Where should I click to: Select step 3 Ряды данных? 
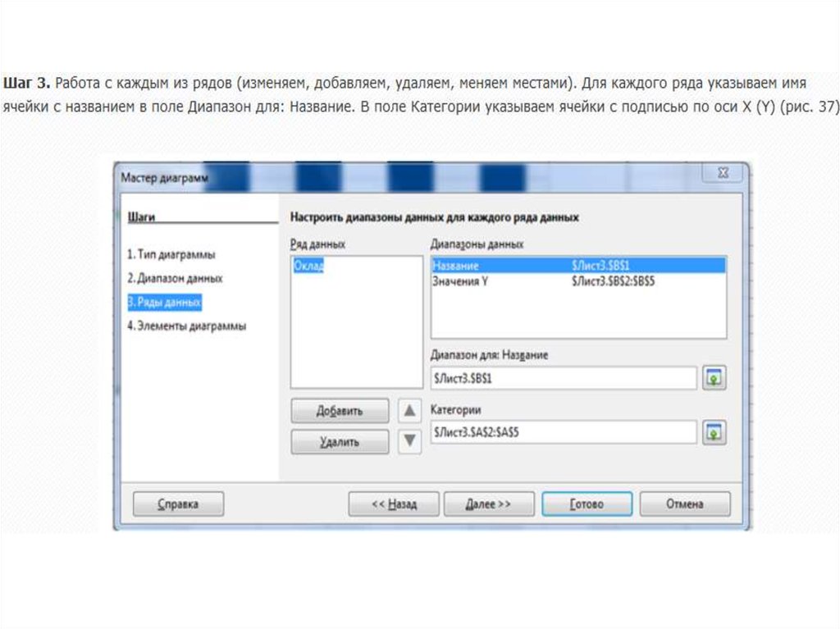(x=164, y=303)
